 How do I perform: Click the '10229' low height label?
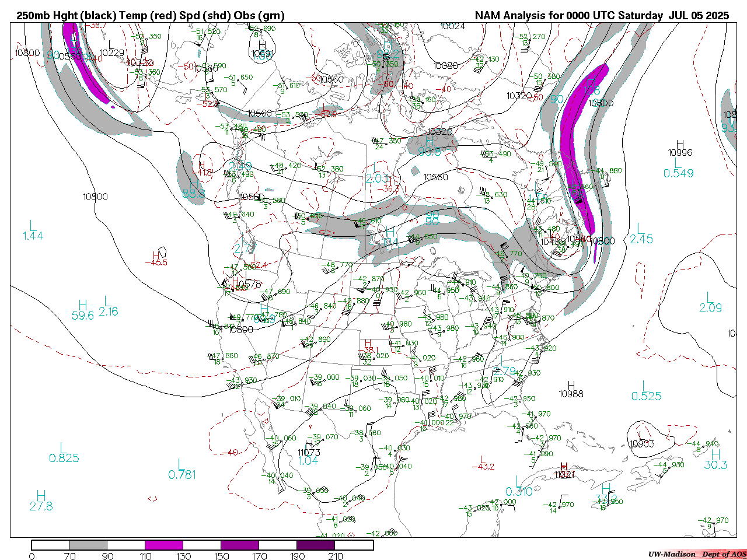pos(112,53)
